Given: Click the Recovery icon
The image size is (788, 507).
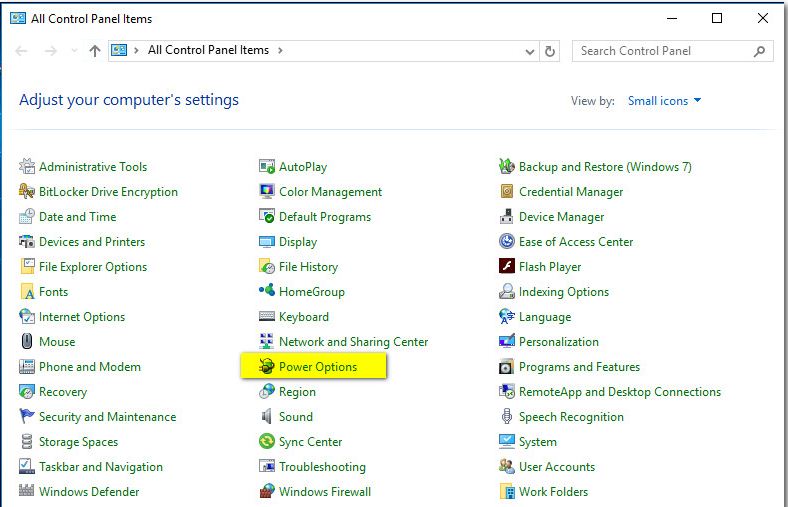Looking at the screenshot, I should point(27,391).
